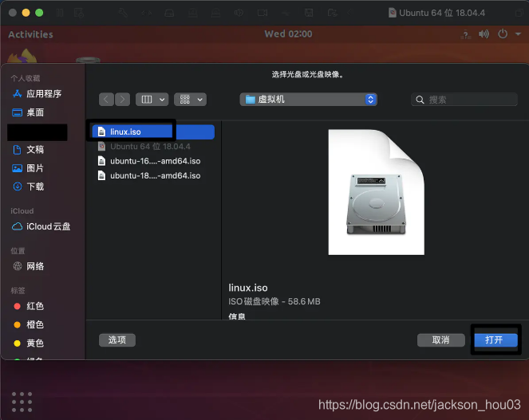
Task: Click the VMware hard disk icon
Action: (x=169, y=13)
